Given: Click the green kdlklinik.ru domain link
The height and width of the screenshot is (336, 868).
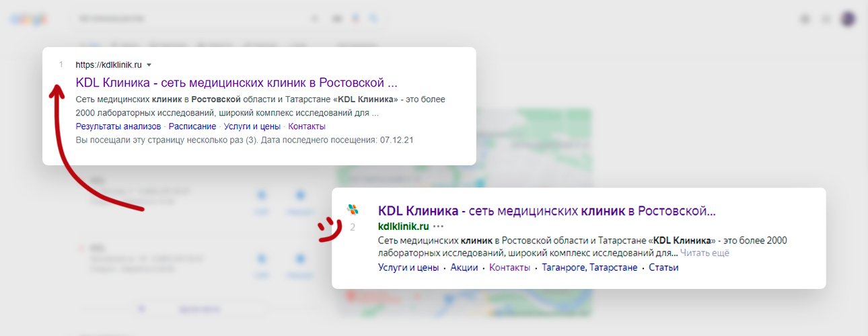Looking at the screenshot, I should [403, 226].
